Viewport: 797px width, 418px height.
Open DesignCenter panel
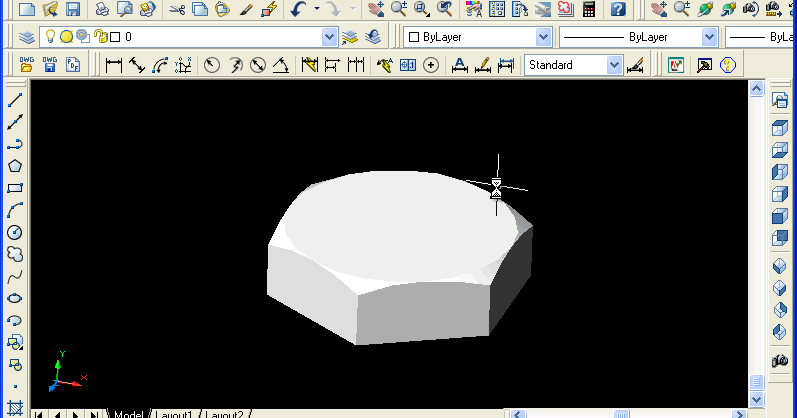point(497,9)
